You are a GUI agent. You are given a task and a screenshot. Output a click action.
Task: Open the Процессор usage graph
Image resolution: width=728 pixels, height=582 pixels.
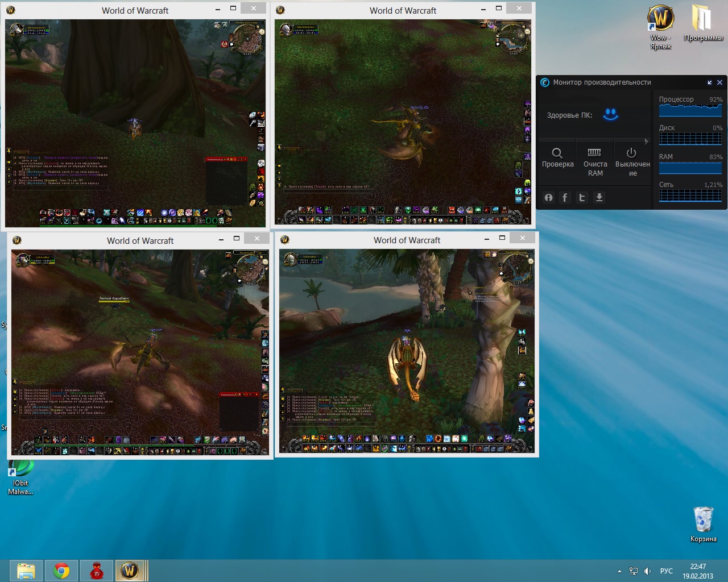690,110
